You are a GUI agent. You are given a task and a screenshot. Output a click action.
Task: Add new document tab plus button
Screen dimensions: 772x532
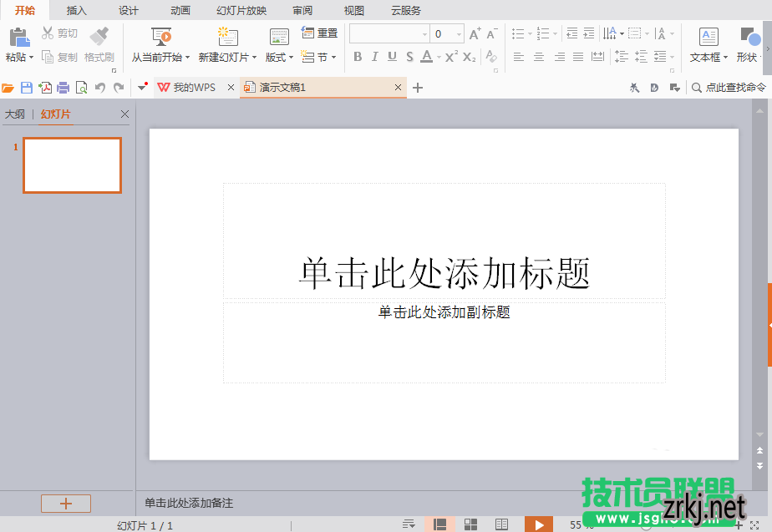[x=418, y=88]
